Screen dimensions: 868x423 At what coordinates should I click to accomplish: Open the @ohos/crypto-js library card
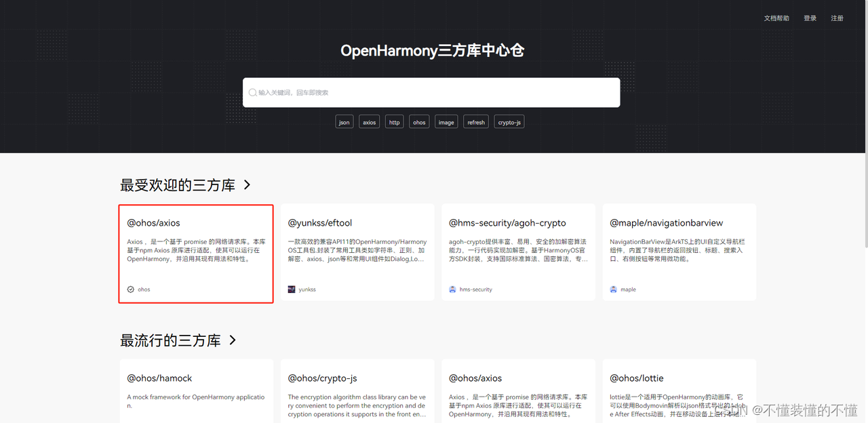point(357,391)
